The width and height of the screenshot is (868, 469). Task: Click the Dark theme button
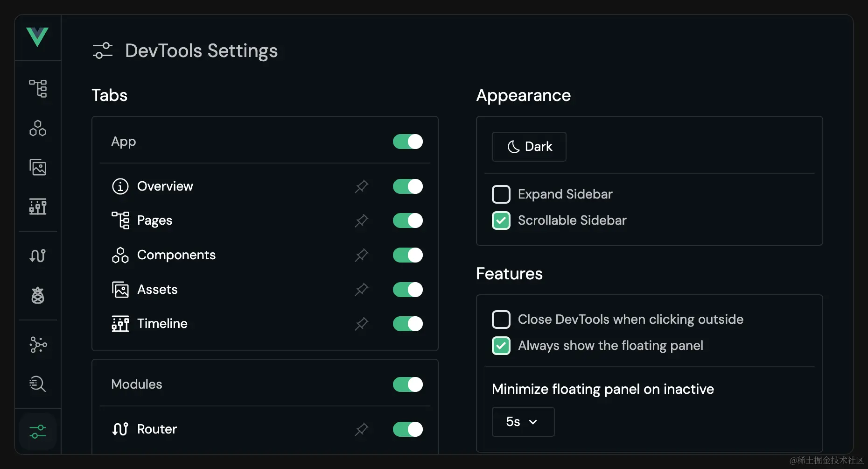(529, 147)
